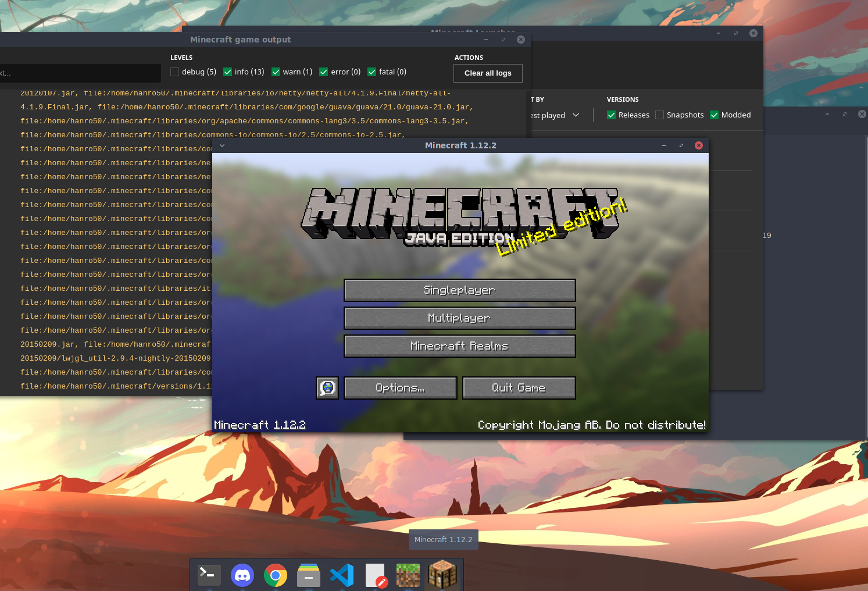Uncheck the warn level filter
This screenshot has width=868, height=591.
pyautogui.click(x=276, y=72)
